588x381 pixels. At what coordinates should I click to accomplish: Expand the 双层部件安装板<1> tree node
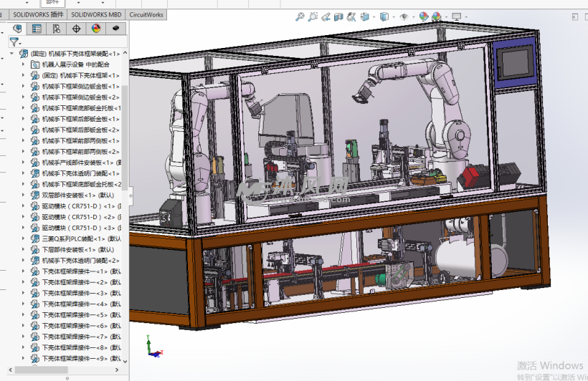pyautogui.click(x=24, y=195)
